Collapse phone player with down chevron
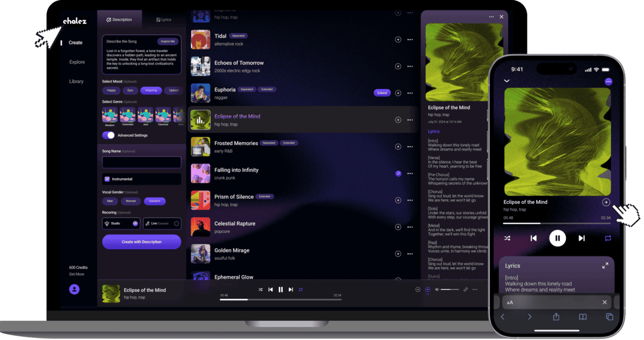Screen dimensions: 644x340 (x=507, y=81)
